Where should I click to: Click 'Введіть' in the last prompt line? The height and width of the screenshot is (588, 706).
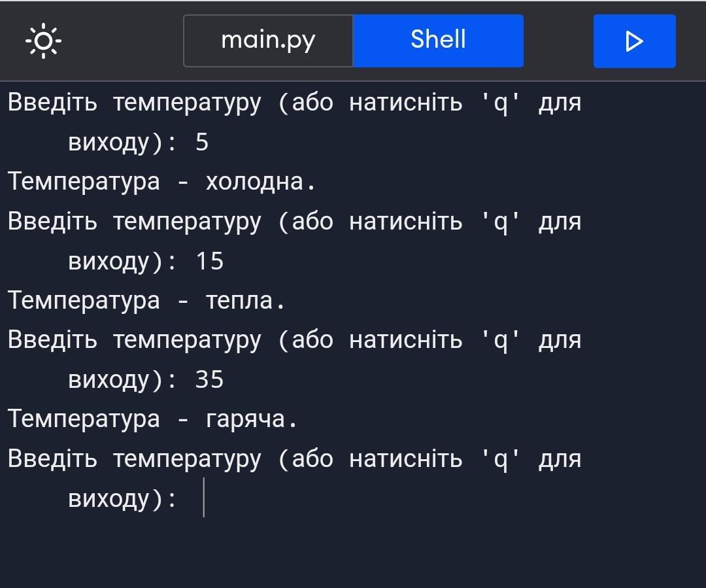52,459
